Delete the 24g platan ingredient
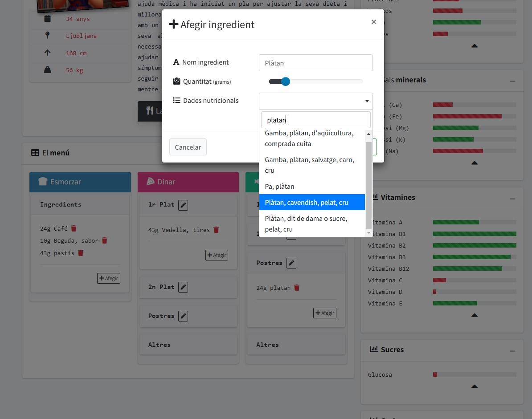The height and width of the screenshot is (419, 532). [x=297, y=288]
